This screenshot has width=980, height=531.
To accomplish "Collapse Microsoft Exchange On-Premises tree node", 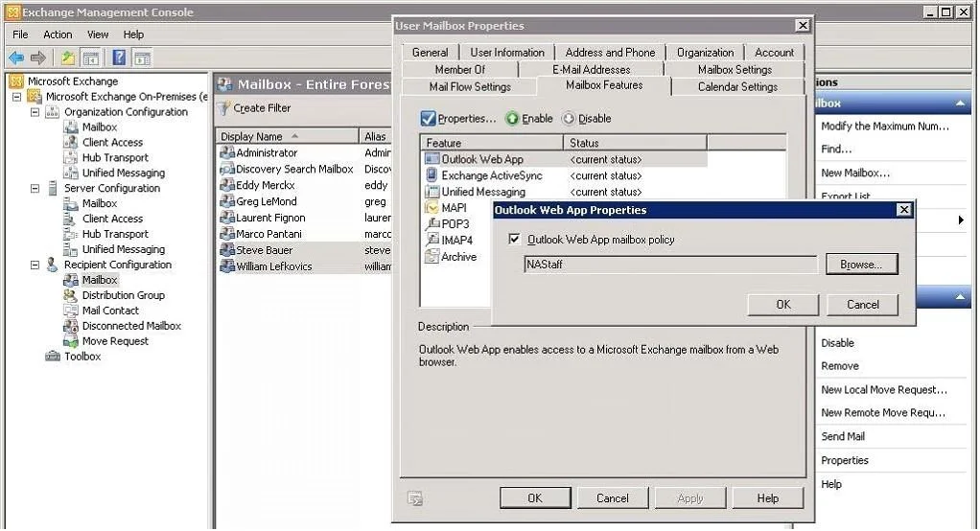I will coord(17,97).
